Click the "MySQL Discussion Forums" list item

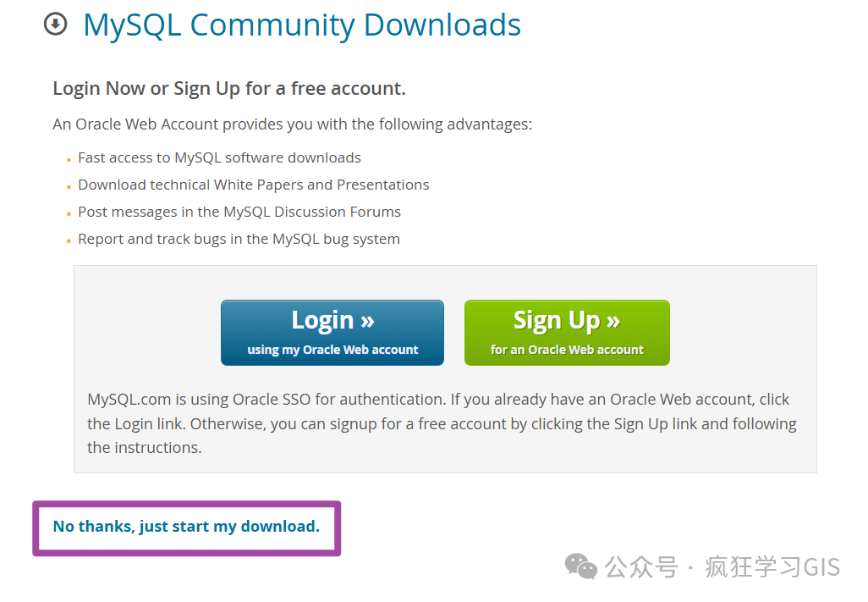(239, 212)
